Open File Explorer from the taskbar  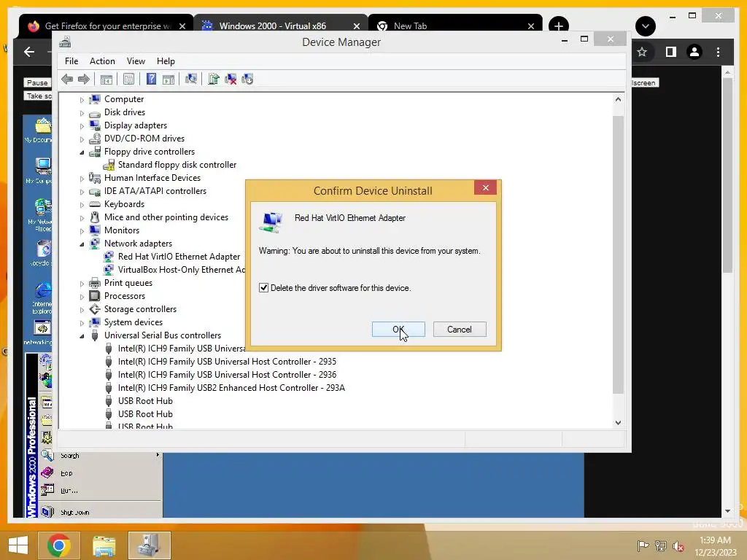click(x=104, y=545)
